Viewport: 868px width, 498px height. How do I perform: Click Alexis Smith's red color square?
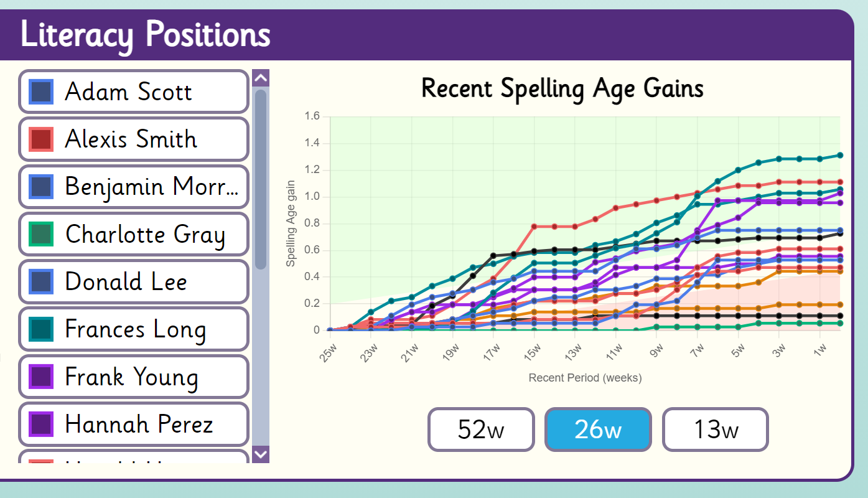click(41, 139)
